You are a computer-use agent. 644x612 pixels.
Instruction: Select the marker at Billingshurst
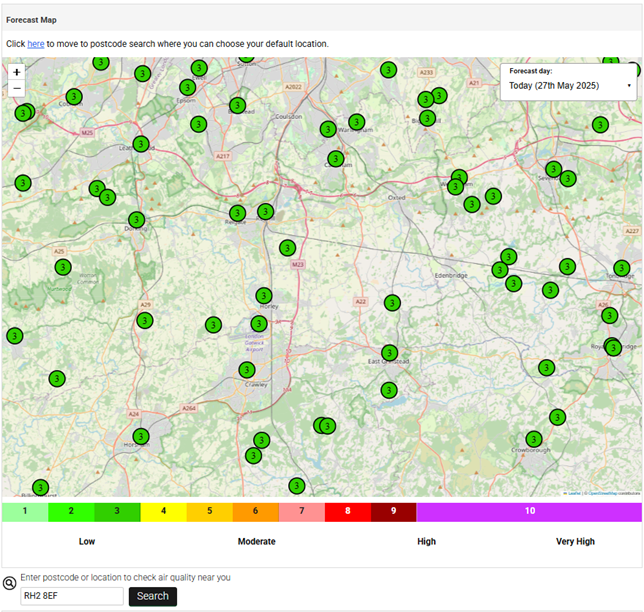pos(40,488)
